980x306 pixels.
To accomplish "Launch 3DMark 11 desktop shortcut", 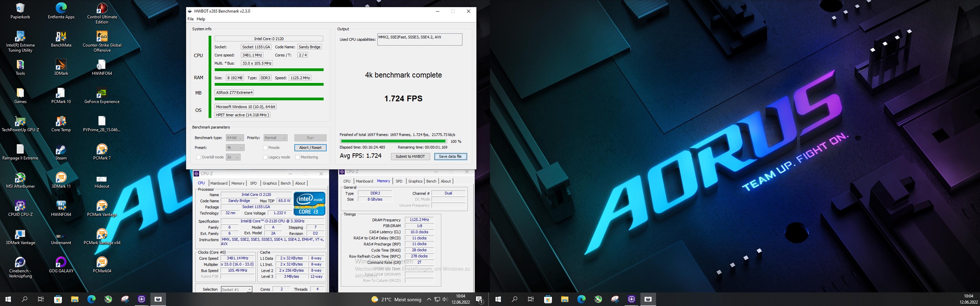I will (x=61, y=181).
